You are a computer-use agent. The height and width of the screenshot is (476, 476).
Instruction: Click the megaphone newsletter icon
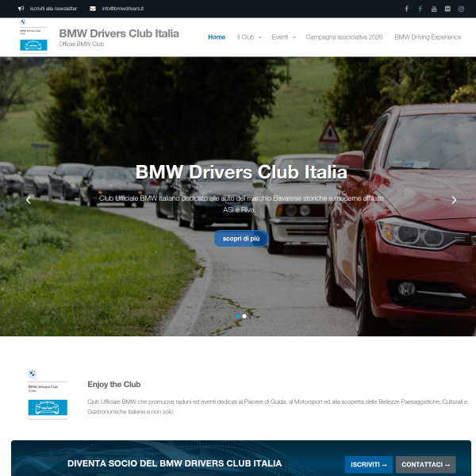(x=21, y=9)
